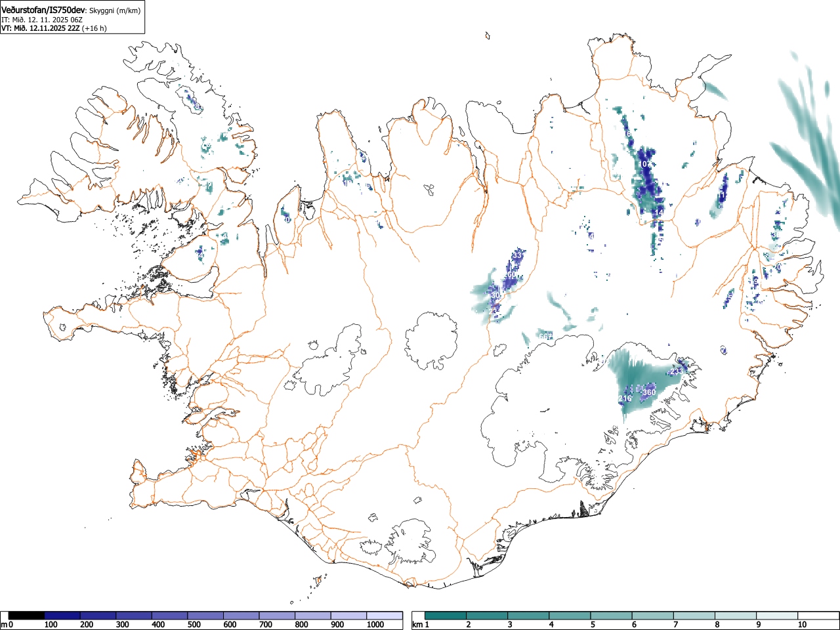Click the '107' visibility value in the northeast

point(645,163)
